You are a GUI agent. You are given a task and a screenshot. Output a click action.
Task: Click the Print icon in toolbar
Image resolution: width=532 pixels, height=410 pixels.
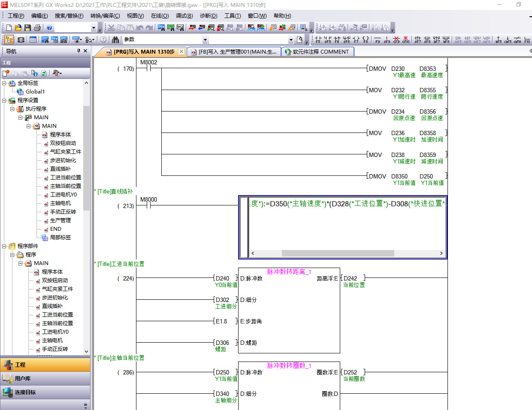tap(37, 28)
